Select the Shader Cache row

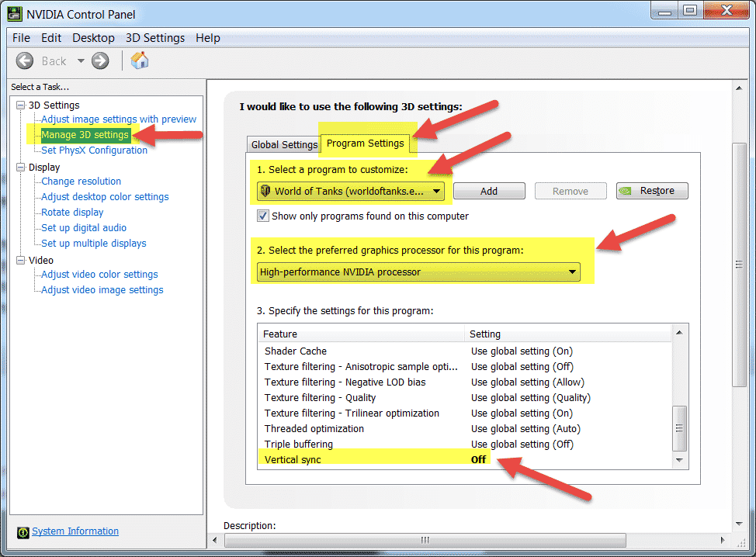coord(465,351)
